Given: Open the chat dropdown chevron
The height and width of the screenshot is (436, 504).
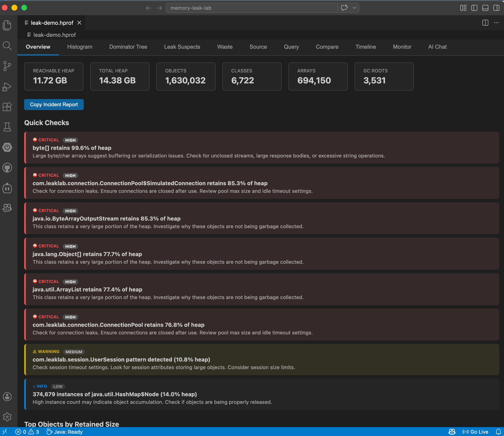Looking at the screenshot, I should 354,8.
